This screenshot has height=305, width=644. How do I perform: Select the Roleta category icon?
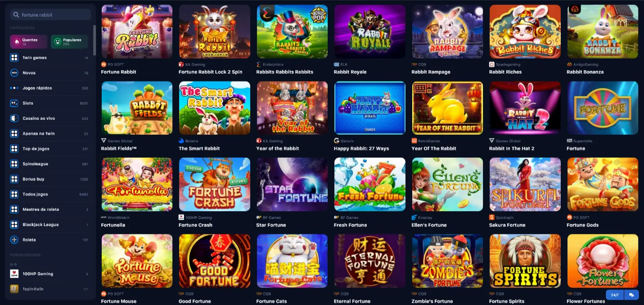14,240
